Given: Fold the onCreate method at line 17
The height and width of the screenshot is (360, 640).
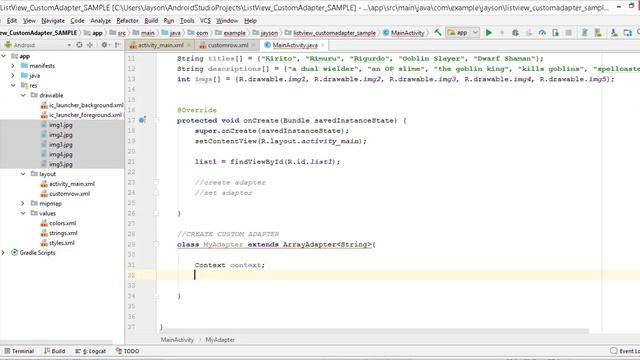Looking at the screenshot, I should coord(156,120).
